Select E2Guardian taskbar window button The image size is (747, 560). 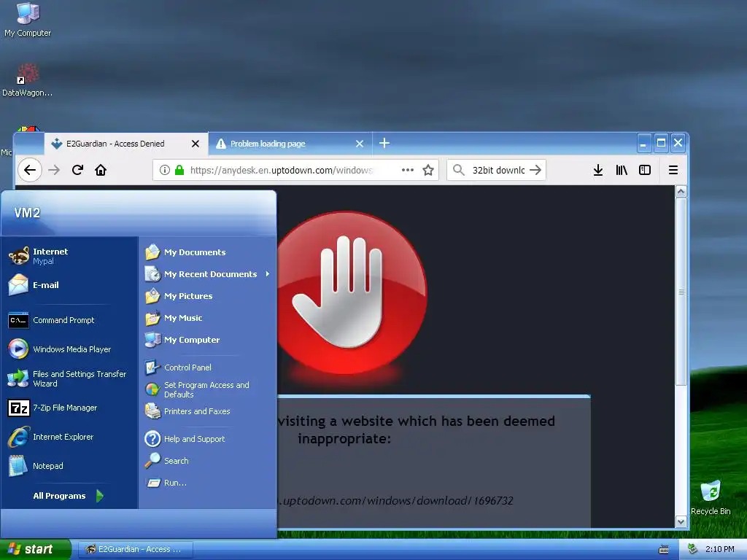(135, 549)
